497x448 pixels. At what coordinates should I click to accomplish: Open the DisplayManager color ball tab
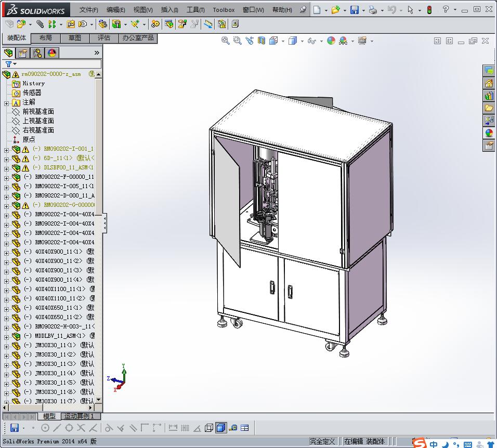[51, 53]
